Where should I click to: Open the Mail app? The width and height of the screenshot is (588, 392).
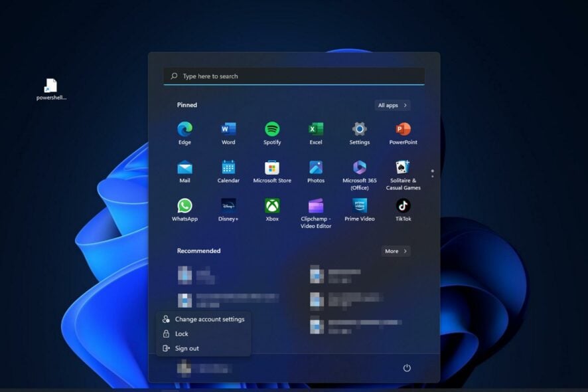(184, 171)
